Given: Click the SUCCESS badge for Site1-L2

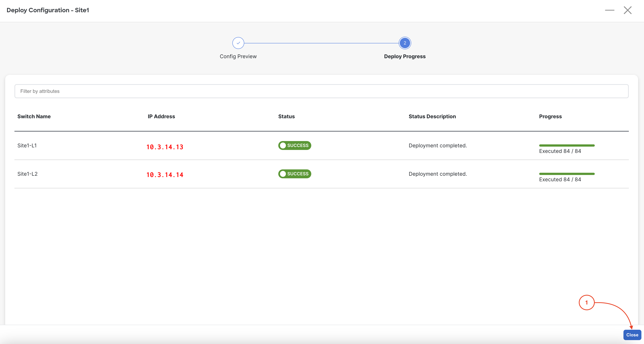Looking at the screenshot, I should pos(294,174).
